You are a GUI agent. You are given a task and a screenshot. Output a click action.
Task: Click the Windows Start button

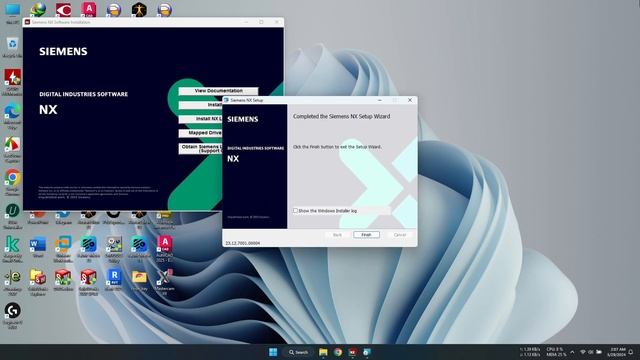tap(273, 352)
